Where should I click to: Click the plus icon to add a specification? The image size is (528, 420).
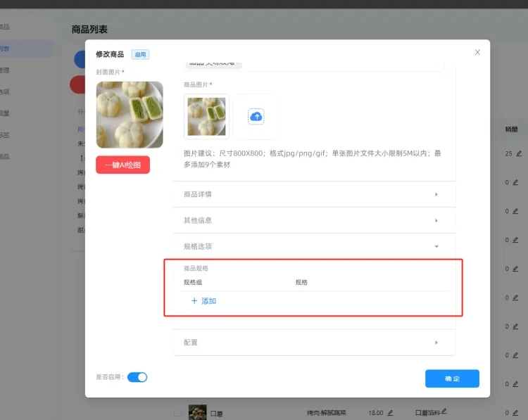pos(194,301)
